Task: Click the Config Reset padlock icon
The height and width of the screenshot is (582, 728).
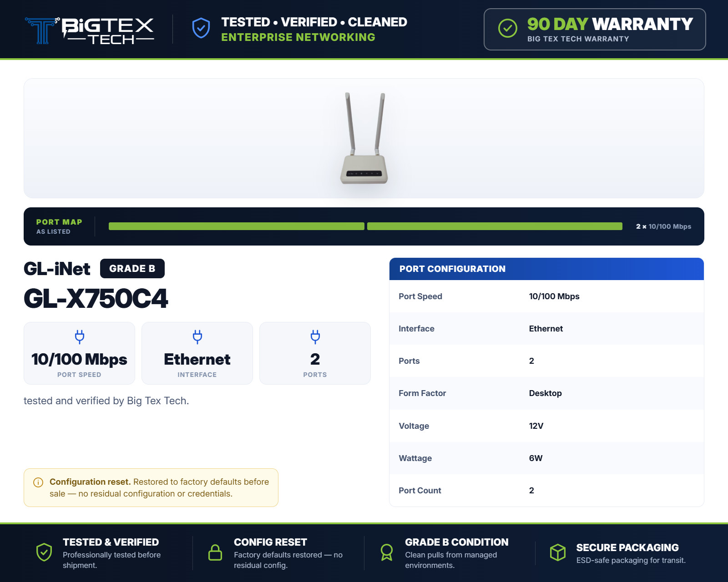Action: (x=215, y=552)
